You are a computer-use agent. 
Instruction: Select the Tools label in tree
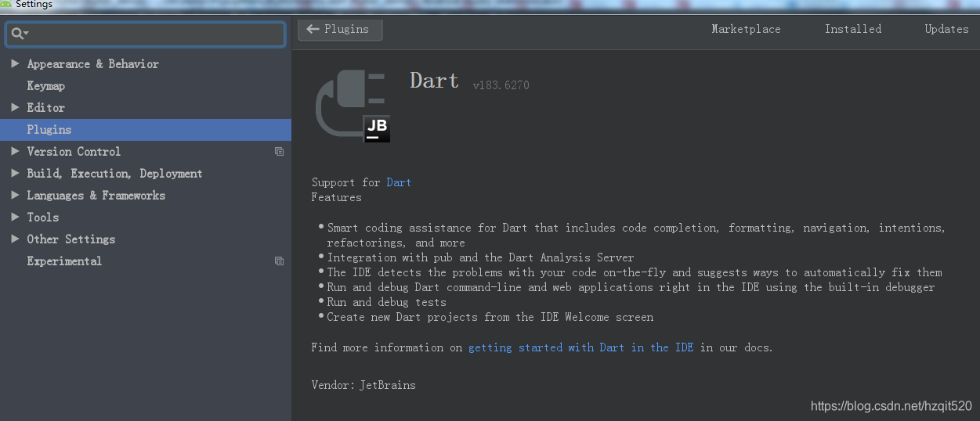[42, 218]
